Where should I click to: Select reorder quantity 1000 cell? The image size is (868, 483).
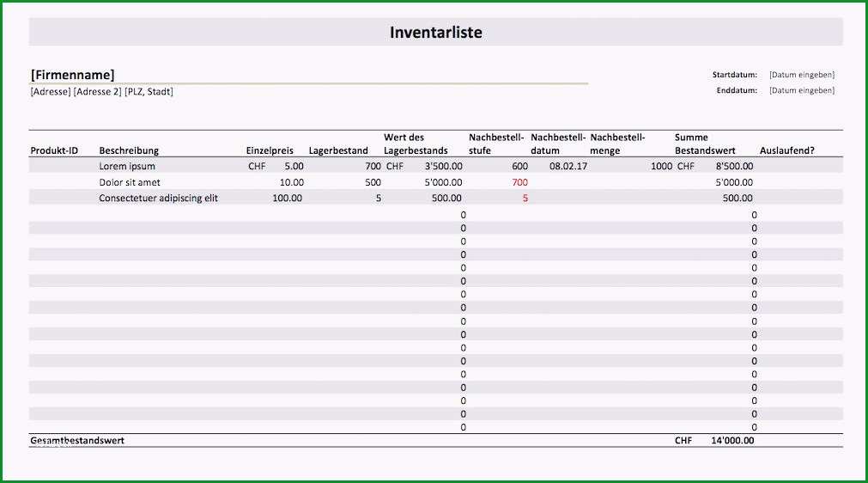coord(662,166)
